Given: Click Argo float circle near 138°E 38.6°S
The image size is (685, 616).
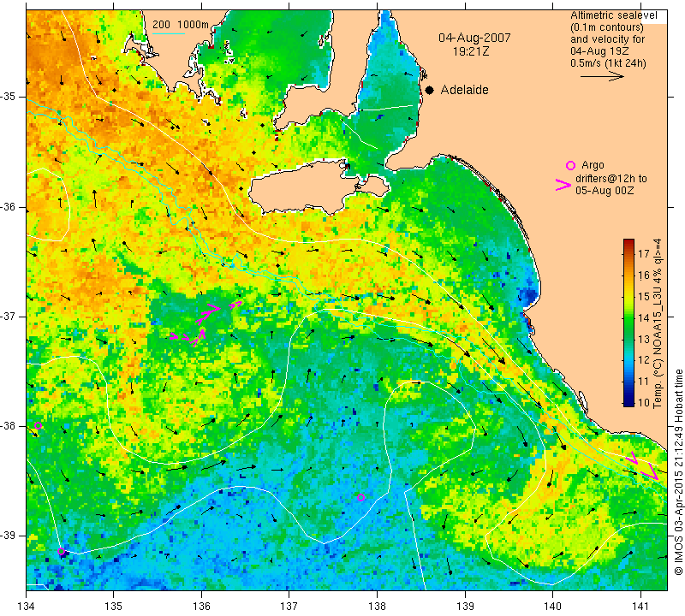Looking at the screenshot, I should tap(360, 497).
